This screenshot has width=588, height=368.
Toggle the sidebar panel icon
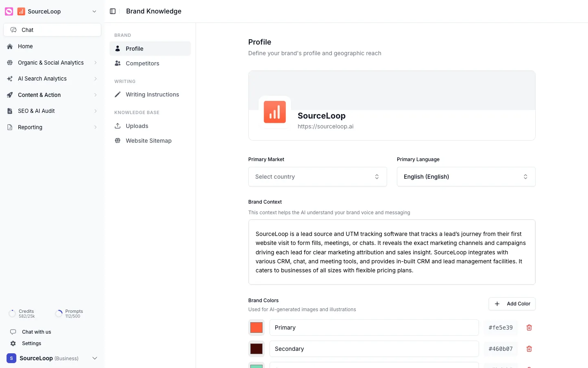[x=113, y=11]
